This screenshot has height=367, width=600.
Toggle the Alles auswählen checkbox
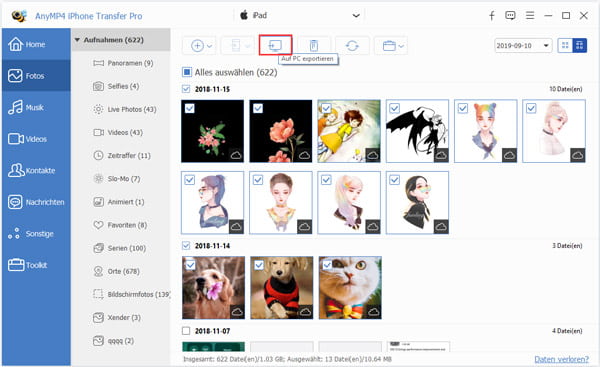pos(187,72)
